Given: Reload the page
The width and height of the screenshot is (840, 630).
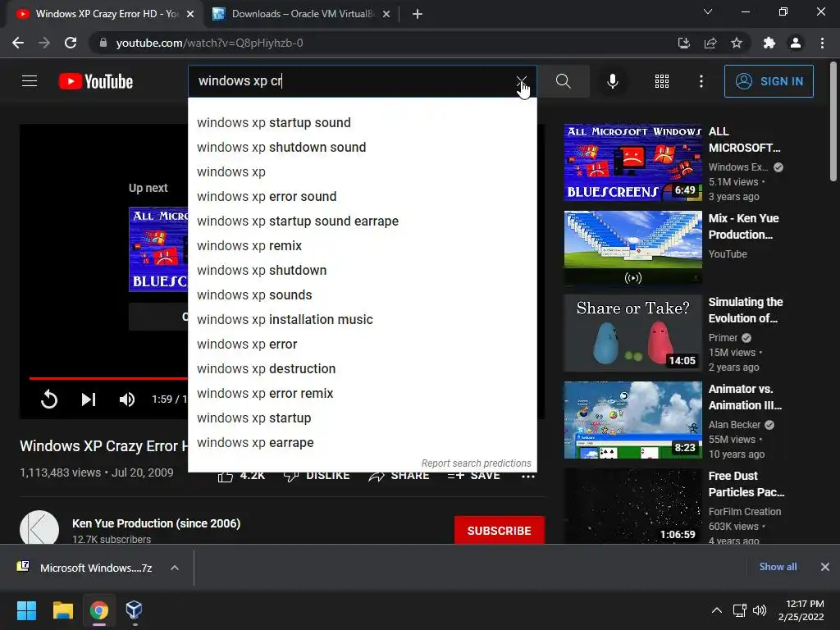Looking at the screenshot, I should click(x=71, y=43).
